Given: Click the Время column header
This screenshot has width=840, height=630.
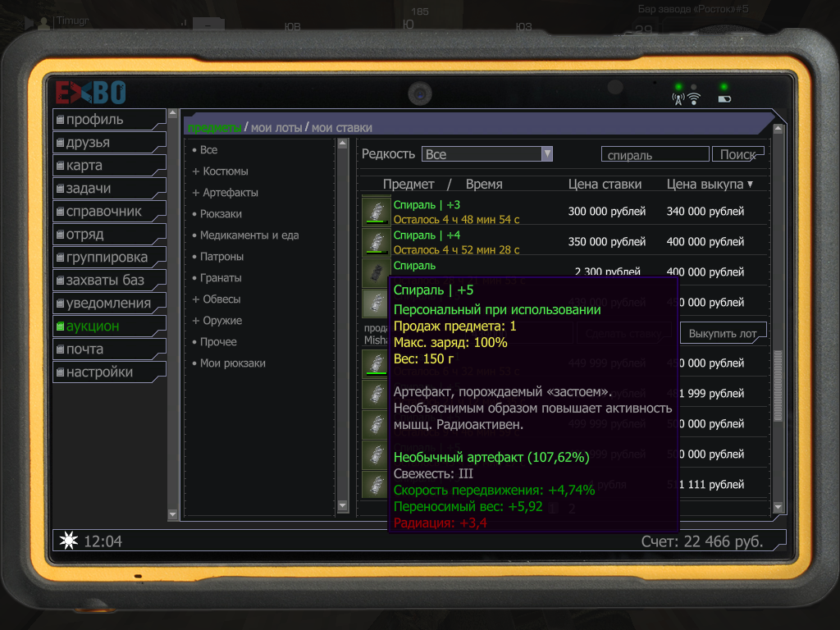Looking at the screenshot, I should coord(484,185).
